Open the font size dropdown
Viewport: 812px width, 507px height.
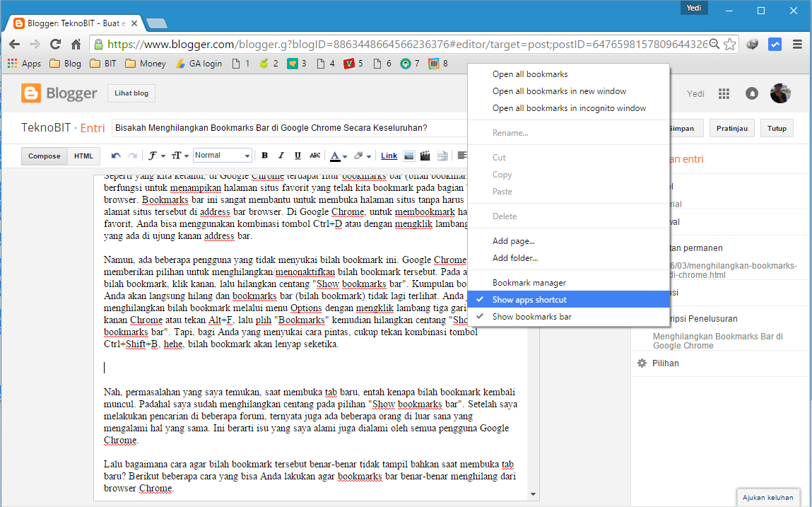coord(180,156)
